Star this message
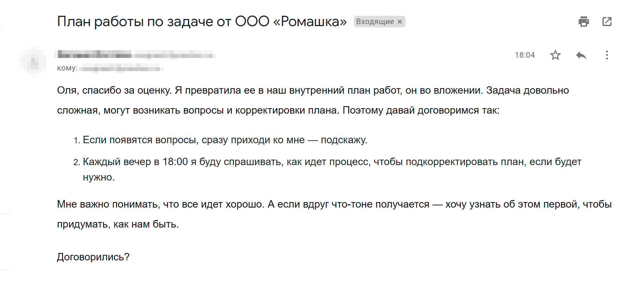Image resolution: width=644 pixels, height=289 pixels. pyautogui.click(x=555, y=55)
